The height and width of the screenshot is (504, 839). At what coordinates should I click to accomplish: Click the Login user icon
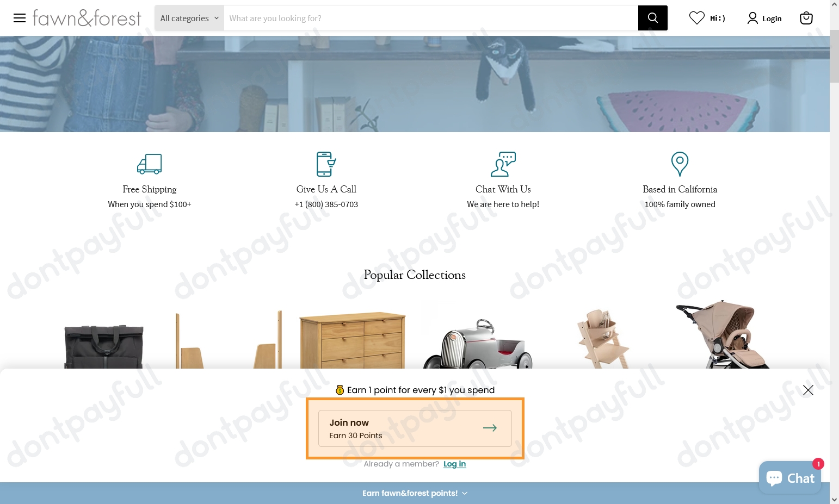pyautogui.click(x=752, y=18)
